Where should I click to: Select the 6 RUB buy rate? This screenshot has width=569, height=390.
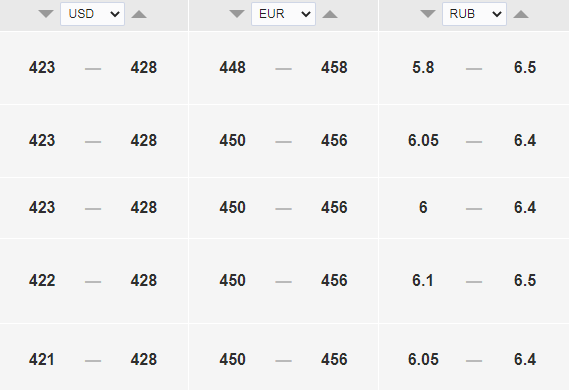(x=423, y=208)
